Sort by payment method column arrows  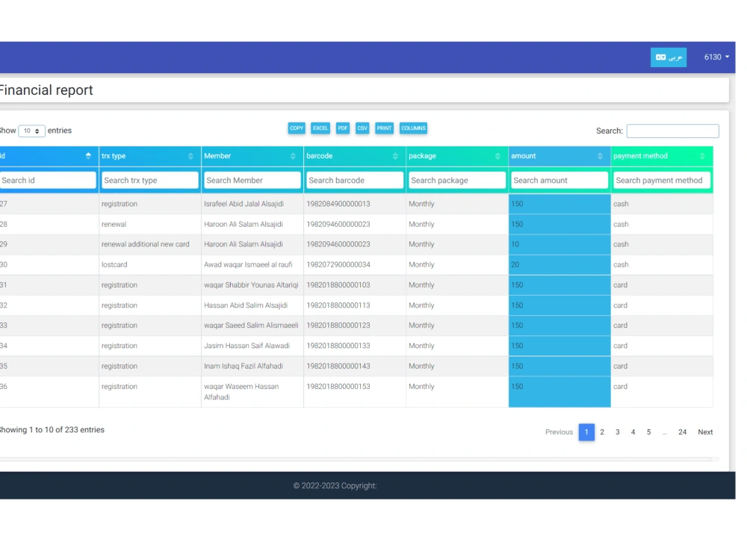point(703,156)
